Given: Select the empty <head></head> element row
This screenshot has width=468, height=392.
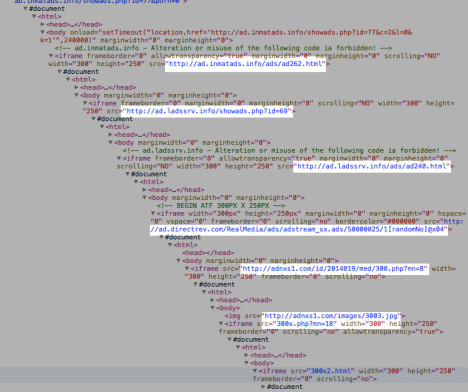Looking at the screenshot, I should [208, 252].
